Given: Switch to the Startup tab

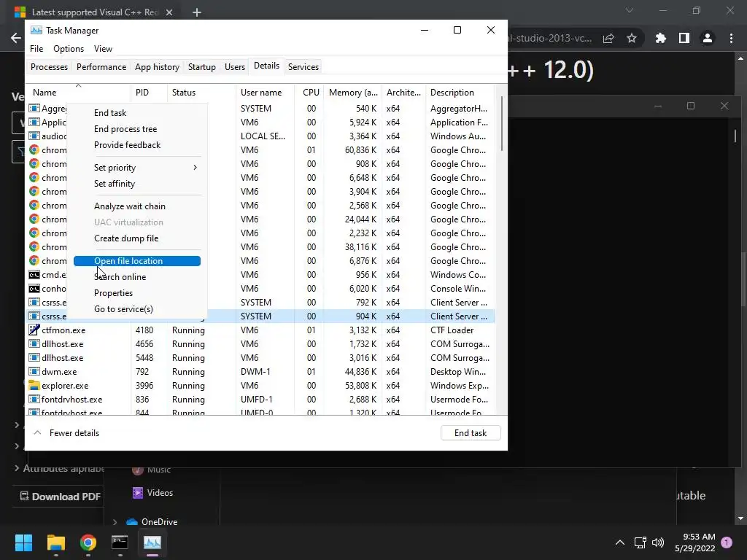Looking at the screenshot, I should coord(201,67).
